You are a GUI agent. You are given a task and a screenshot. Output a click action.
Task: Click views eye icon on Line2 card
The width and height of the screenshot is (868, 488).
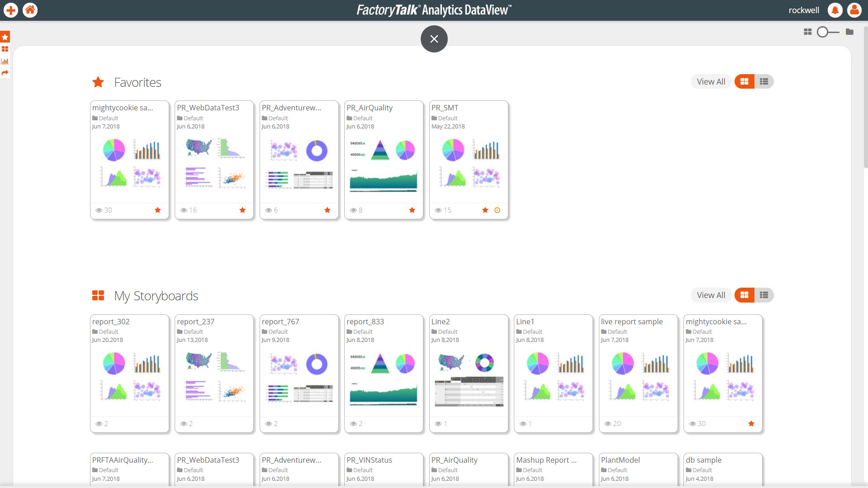[438, 424]
